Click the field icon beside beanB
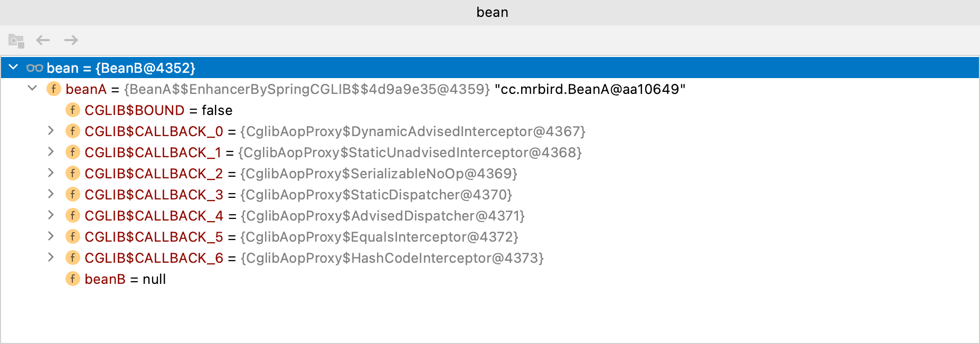This screenshot has width=980, height=344. [x=73, y=279]
